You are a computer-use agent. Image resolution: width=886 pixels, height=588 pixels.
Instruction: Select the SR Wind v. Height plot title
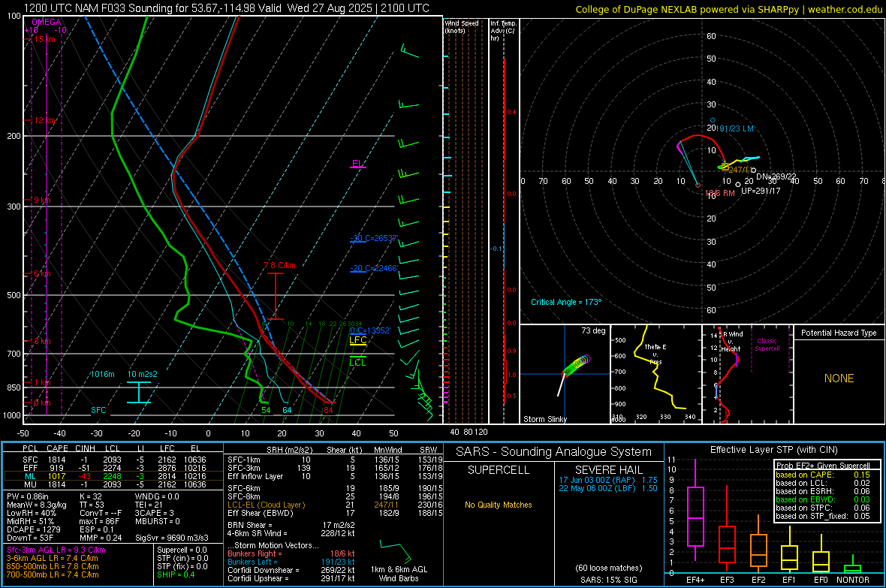pos(731,342)
